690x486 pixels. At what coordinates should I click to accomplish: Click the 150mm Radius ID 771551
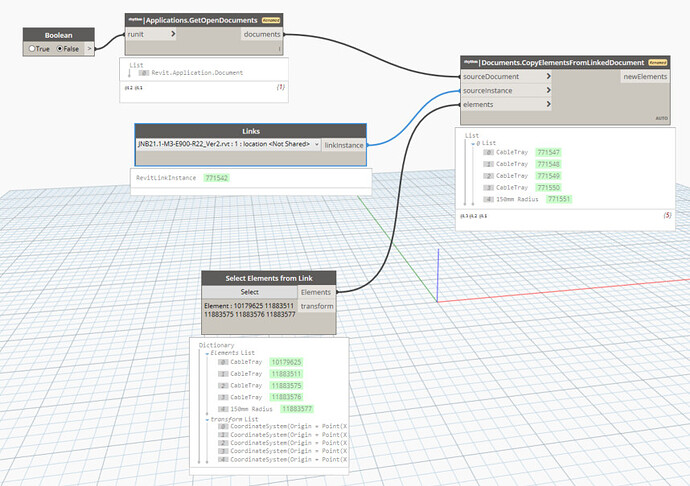pyautogui.click(x=559, y=199)
